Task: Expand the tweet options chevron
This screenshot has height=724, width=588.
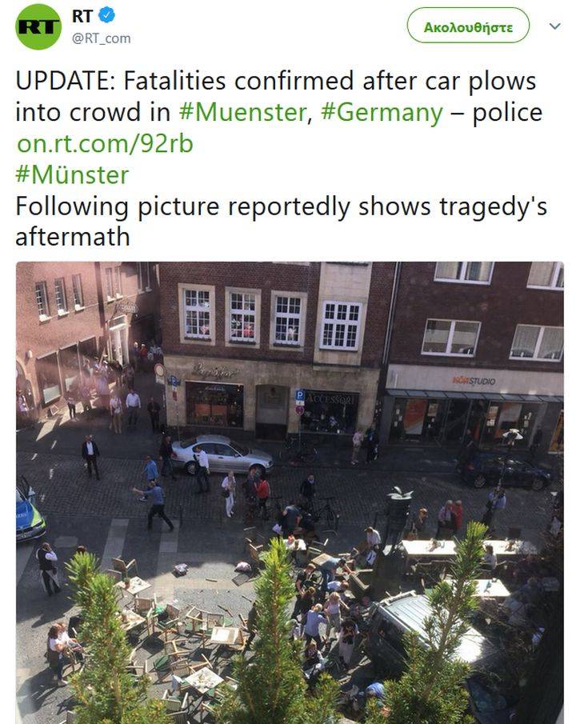Action: coord(554,26)
